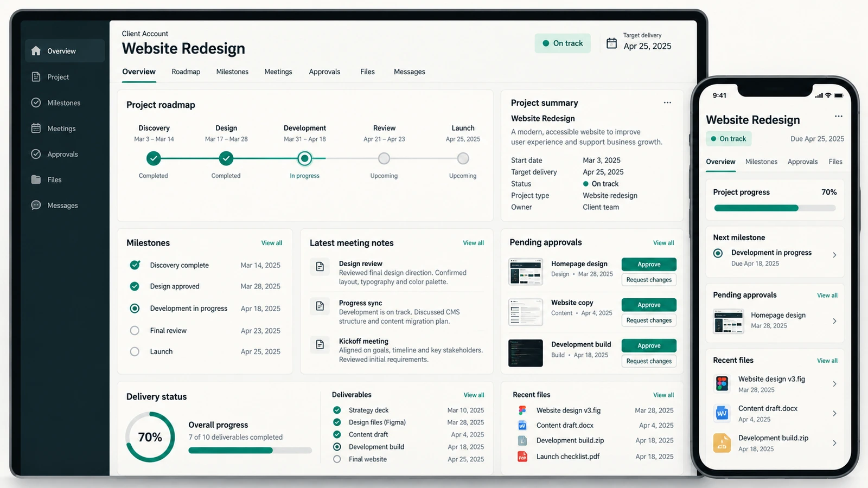This screenshot has height=488, width=868.
Task: Open the Messages tab in the top tab bar
Action: 410,72
